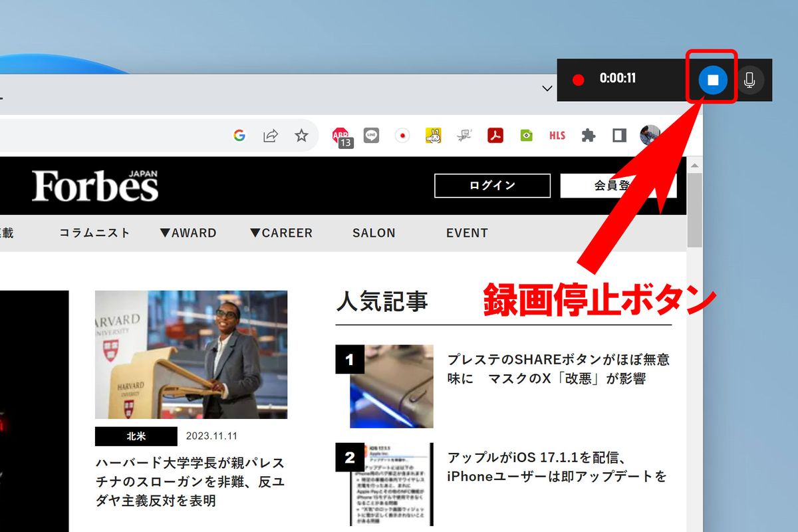This screenshot has width=798, height=532.
Task: Expand the ▼CAREER menu
Action: (x=281, y=233)
